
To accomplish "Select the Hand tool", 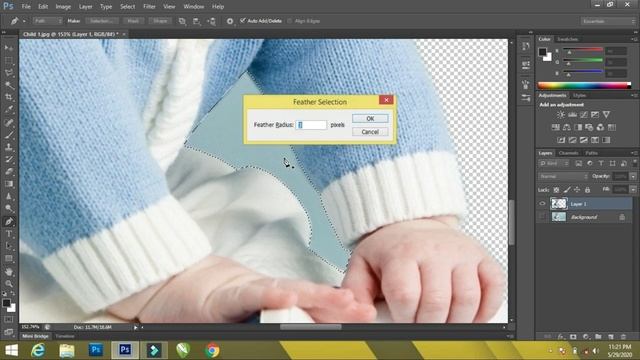I will click(x=9, y=271).
